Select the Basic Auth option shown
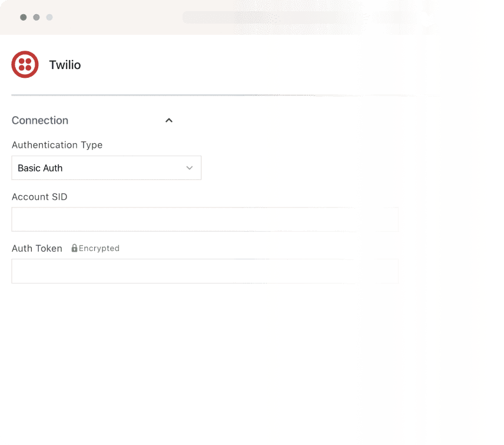The height and width of the screenshot is (445, 504). pyautogui.click(x=39, y=168)
